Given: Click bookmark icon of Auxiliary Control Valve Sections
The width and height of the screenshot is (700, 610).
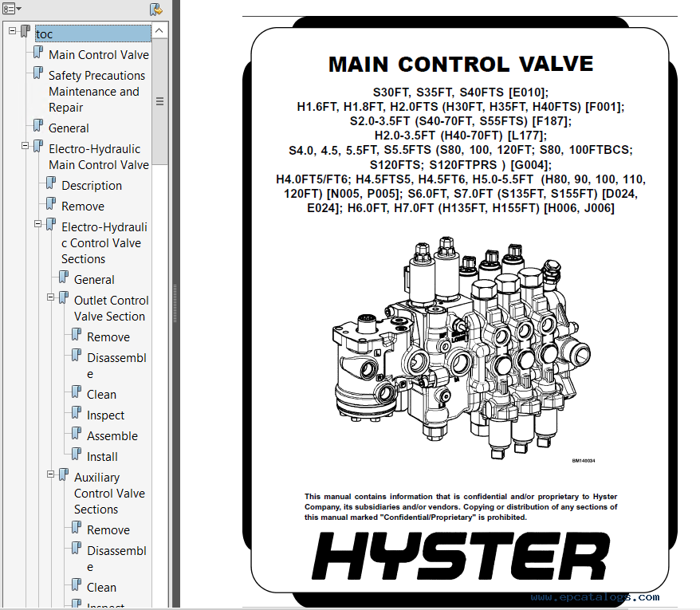Looking at the screenshot, I should 64,475.
